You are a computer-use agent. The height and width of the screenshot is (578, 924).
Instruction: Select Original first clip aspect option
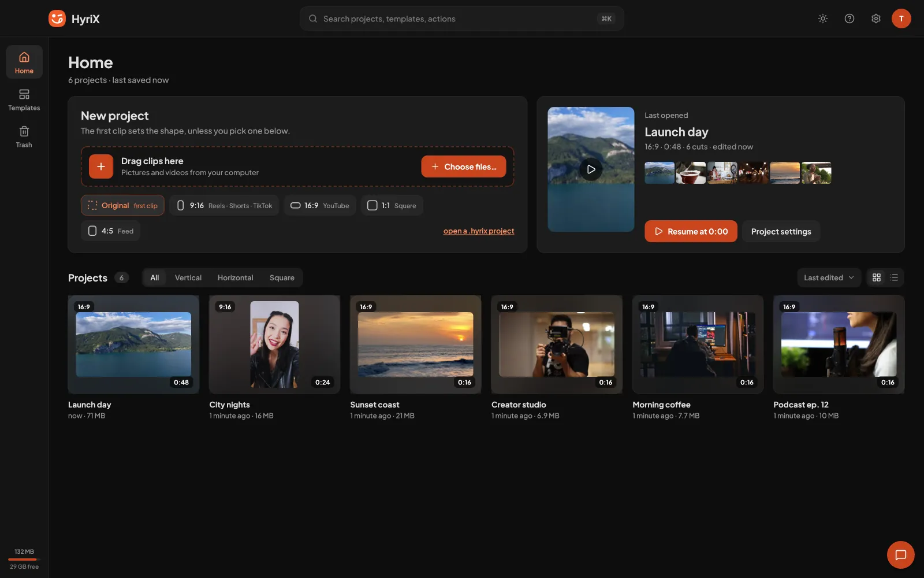(122, 205)
